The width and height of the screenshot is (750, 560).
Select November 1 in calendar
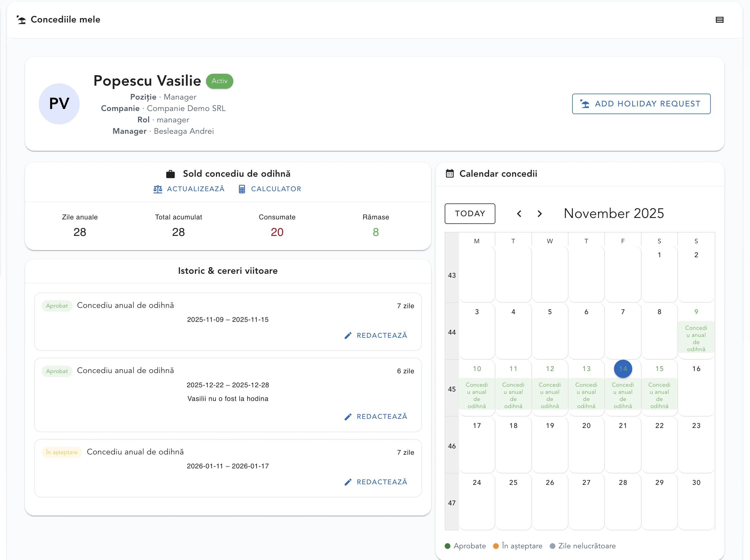(x=659, y=255)
